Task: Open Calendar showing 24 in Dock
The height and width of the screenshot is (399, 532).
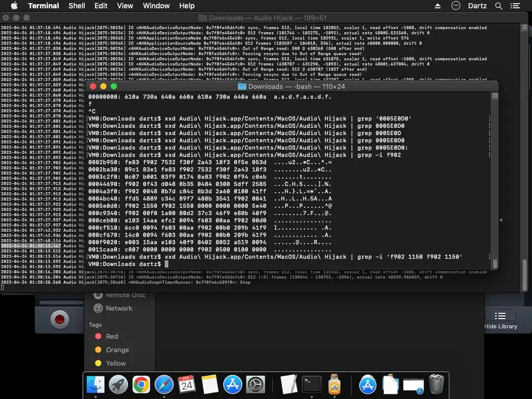Action: [x=187, y=384]
